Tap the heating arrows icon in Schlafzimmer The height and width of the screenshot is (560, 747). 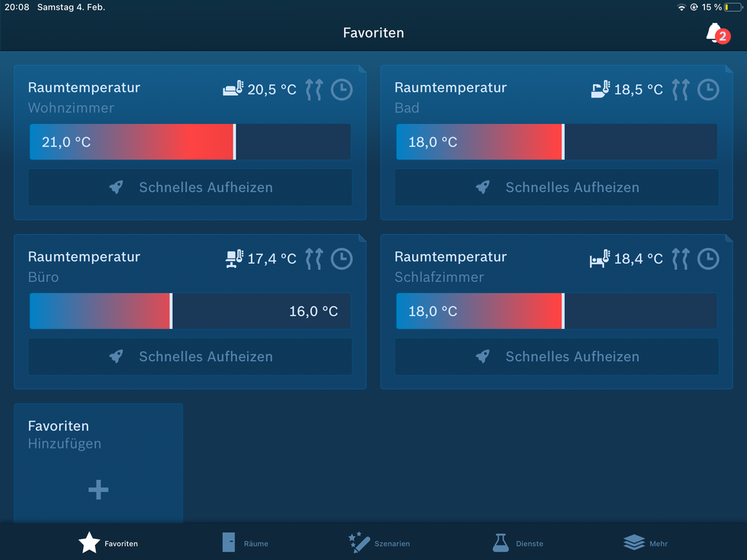click(x=680, y=259)
